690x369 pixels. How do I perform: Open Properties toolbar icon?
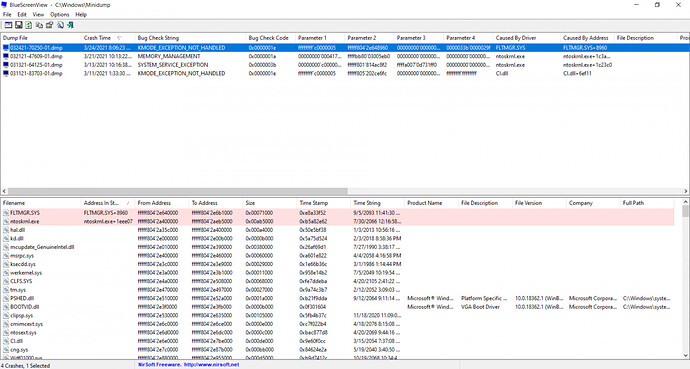[x=50, y=26]
